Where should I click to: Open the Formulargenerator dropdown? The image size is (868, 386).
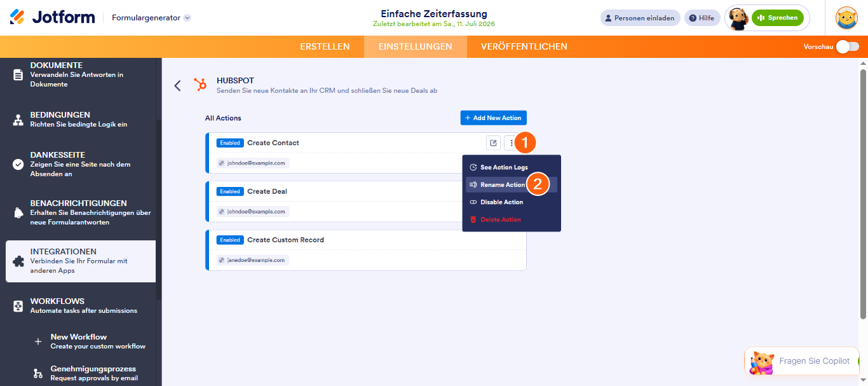coord(151,18)
